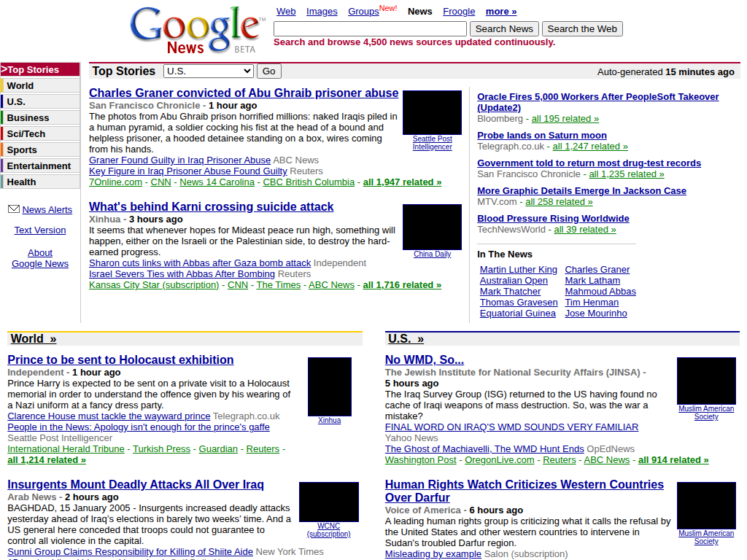The width and height of the screenshot is (747, 560).
Task: Click the Graner story thumbnail image
Action: [x=432, y=112]
